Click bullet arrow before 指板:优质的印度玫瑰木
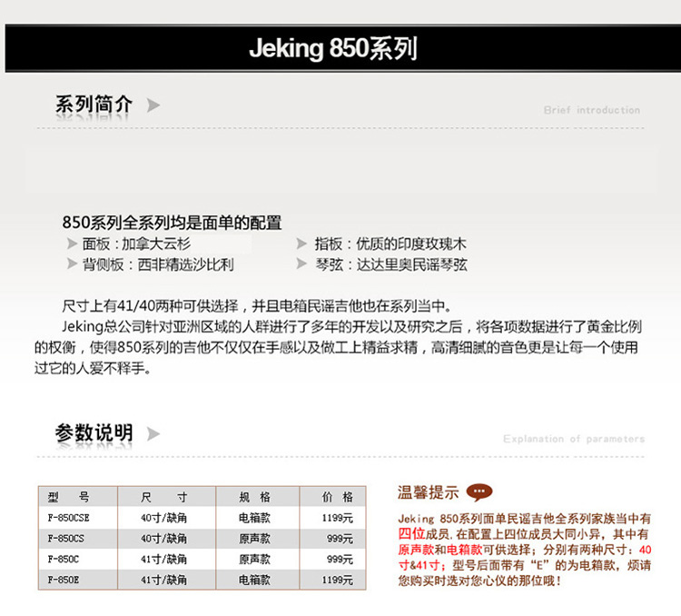681x616 pixels. (x=301, y=243)
